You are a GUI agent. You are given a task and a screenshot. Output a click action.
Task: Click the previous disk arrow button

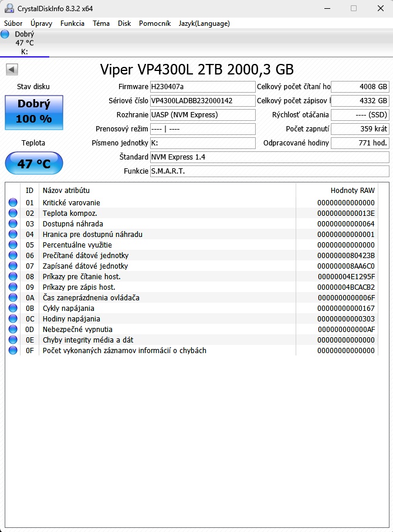(12, 70)
